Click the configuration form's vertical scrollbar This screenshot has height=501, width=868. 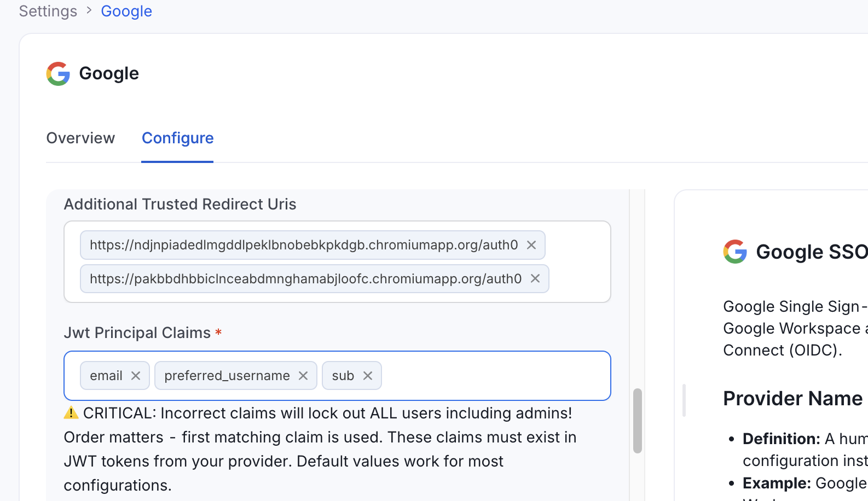coord(638,421)
